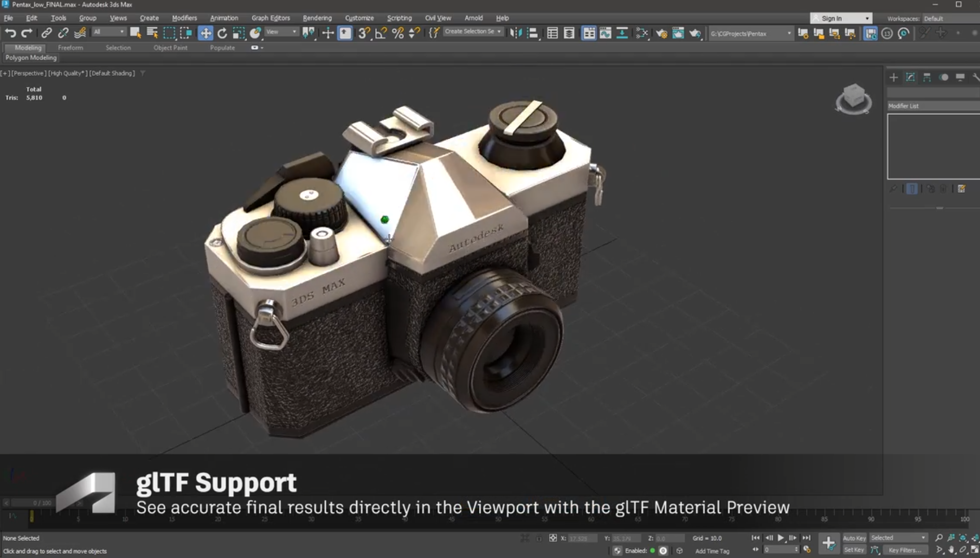
Task: Click the Perspective viewport label menu
Action: tap(29, 73)
